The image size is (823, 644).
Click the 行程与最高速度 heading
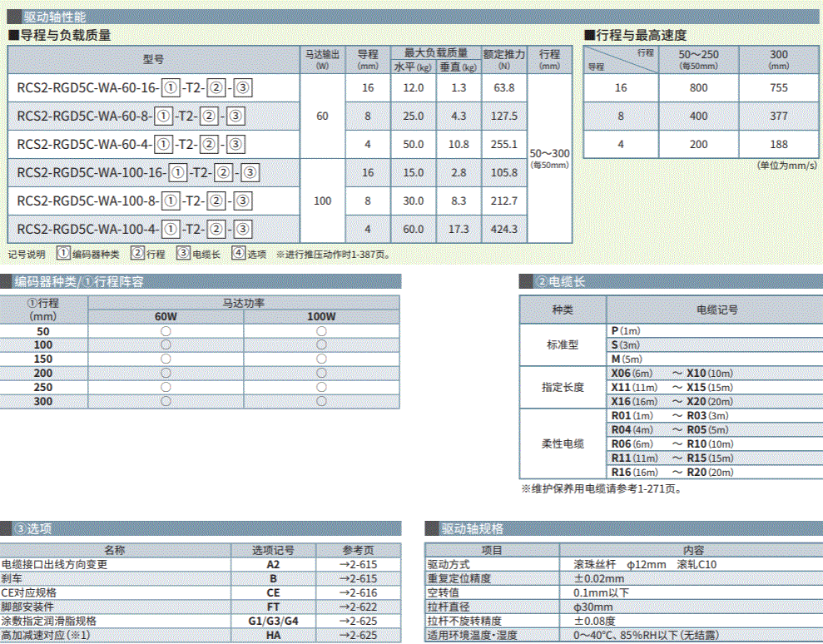tap(636, 36)
